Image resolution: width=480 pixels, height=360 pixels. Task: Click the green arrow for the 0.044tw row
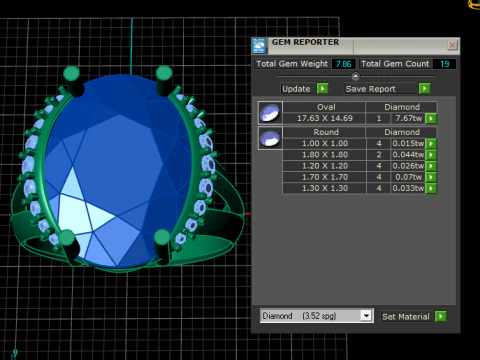coord(431,155)
